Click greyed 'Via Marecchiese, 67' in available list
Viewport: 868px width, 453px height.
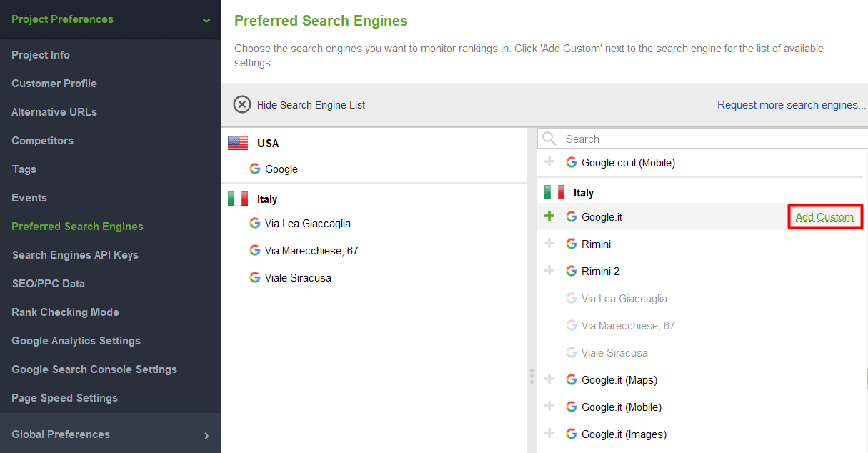point(628,326)
